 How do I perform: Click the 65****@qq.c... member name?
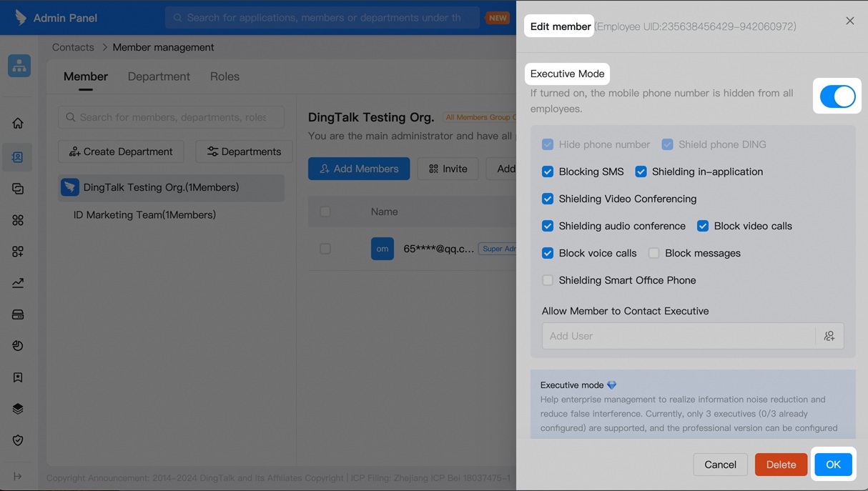point(438,249)
